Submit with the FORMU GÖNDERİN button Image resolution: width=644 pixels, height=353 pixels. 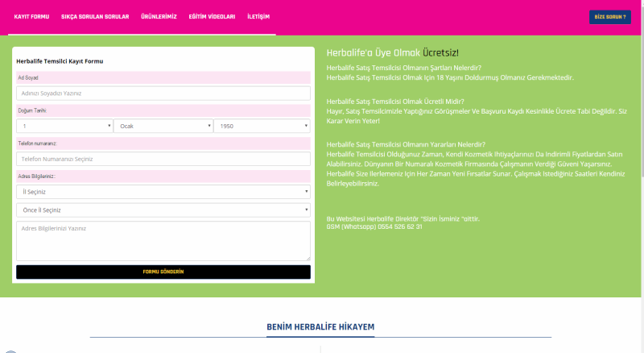tap(163, 272)
